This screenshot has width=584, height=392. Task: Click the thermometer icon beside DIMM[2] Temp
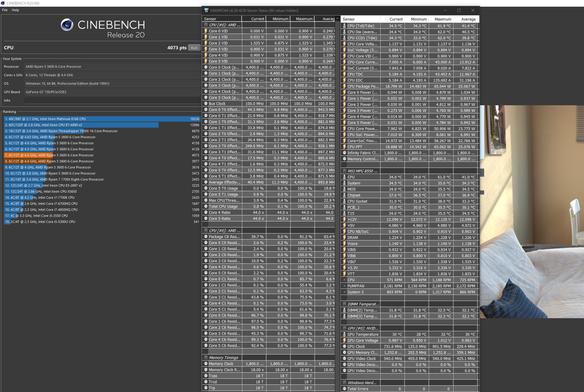[x=344, y=310]
